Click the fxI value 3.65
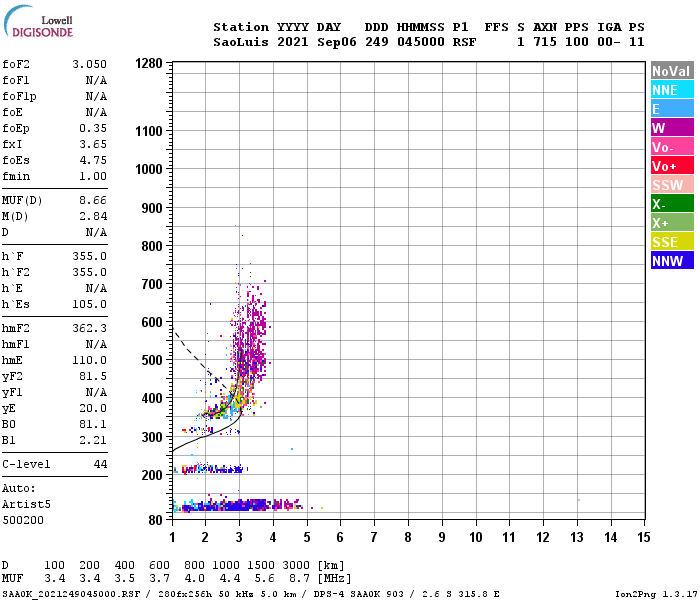 93,144
